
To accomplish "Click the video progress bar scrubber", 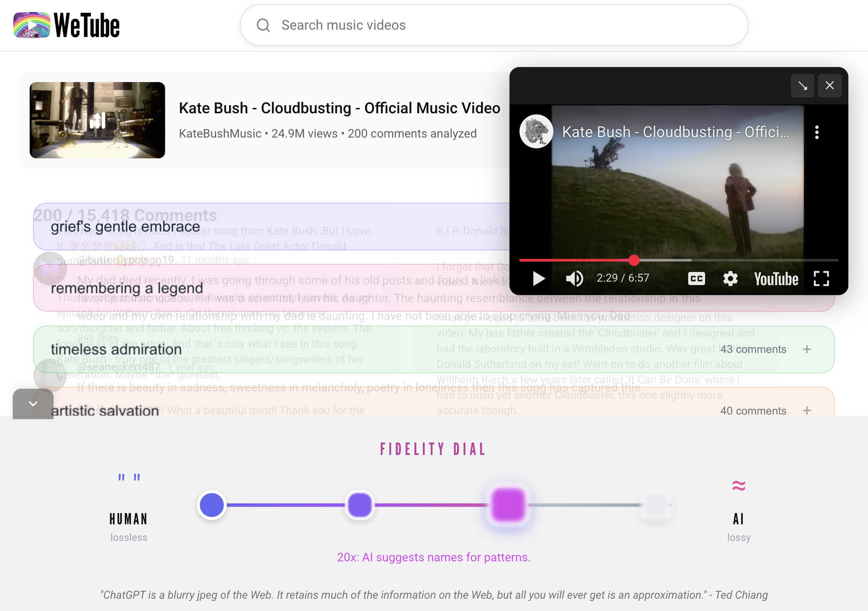I will pyautogui.click(x=634, y=260).
